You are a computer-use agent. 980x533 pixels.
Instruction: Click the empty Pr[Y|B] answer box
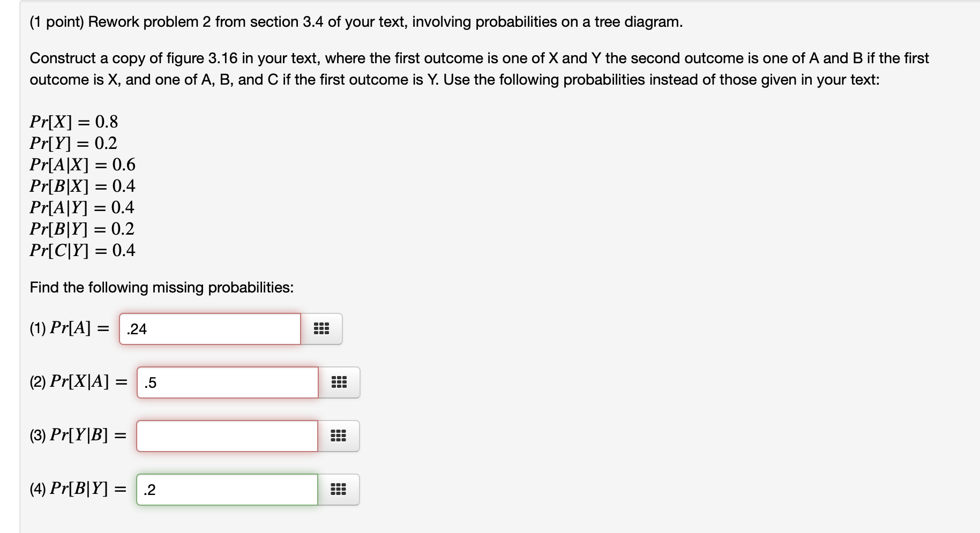[226, 436]
